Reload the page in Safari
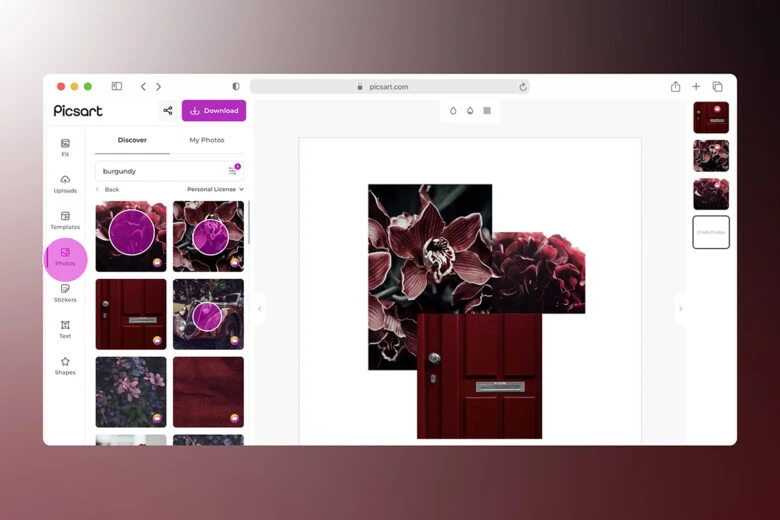The height and width of the screenshot is (520, 780). (x=522, y=87)
